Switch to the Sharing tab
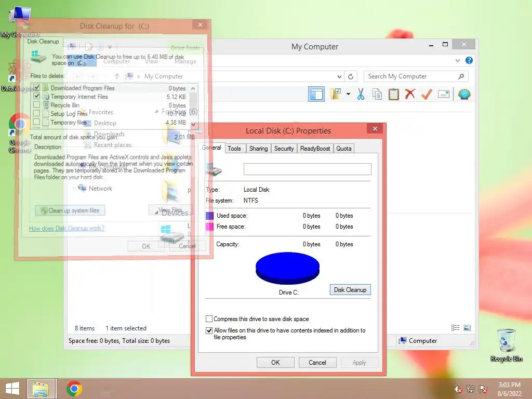 coord(259,148)
